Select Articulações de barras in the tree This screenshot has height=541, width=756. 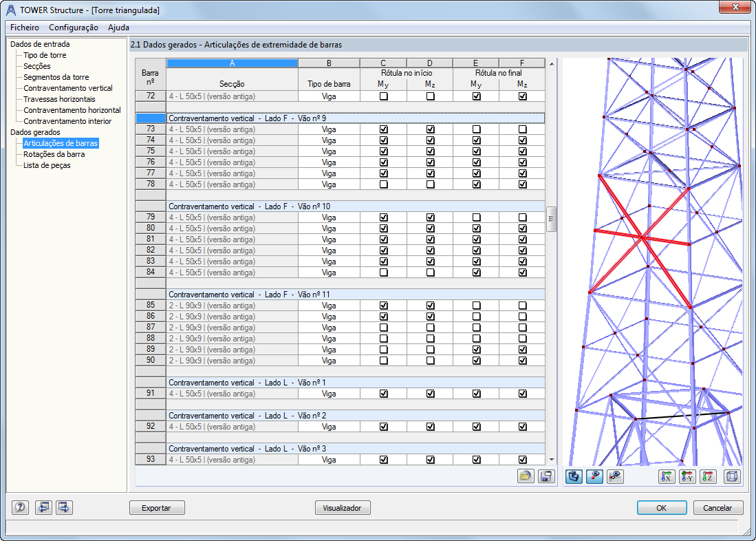tap(61, 143)
